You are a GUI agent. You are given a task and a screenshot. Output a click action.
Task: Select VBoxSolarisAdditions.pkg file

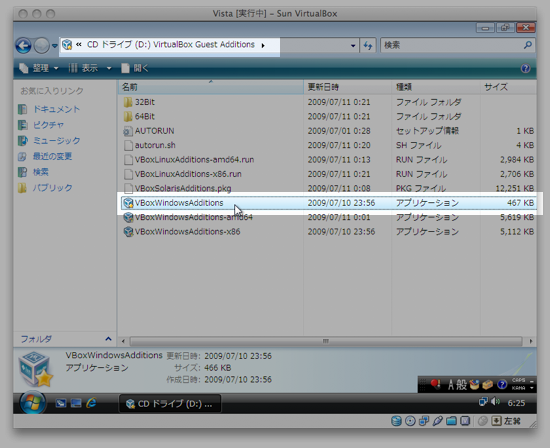pos(177,188)
